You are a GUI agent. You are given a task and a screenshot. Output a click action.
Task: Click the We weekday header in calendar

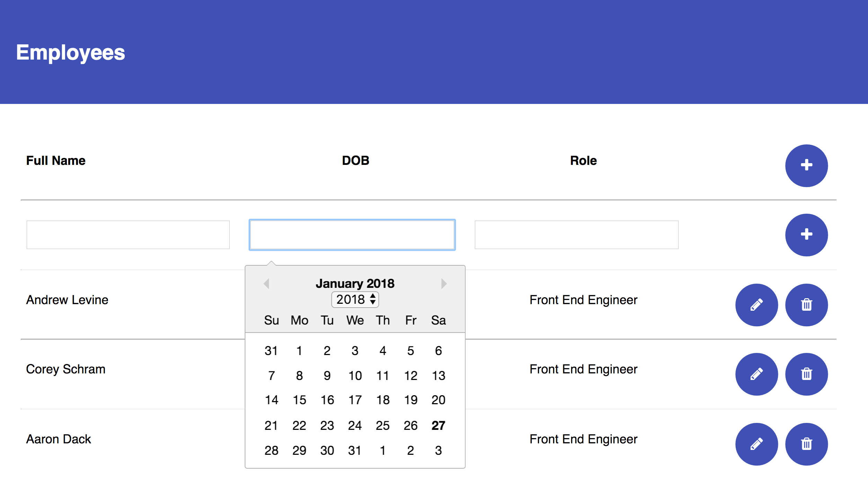coord(355,320)
